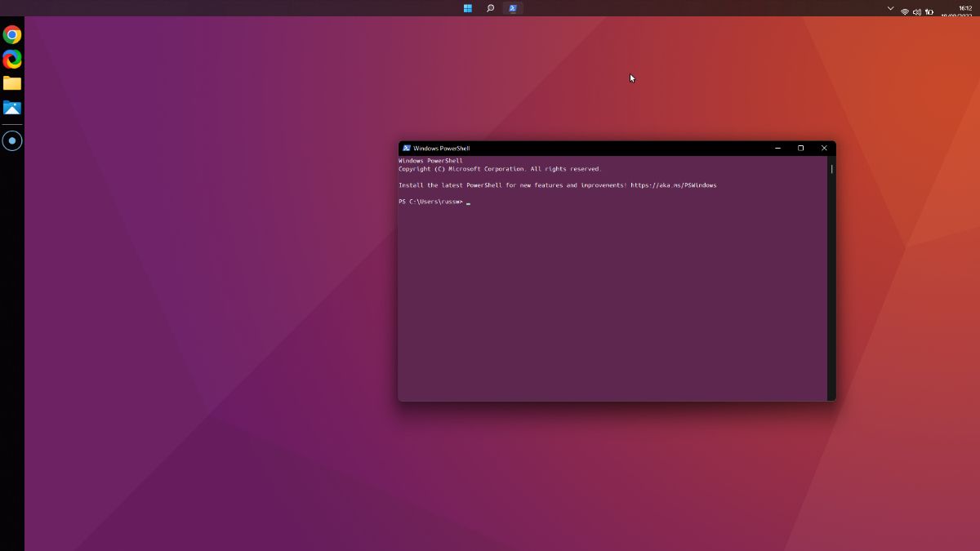Expand the hidden tray icons chevron
Image resolution: width=980 pixels, height=551 pixels.
890,8
